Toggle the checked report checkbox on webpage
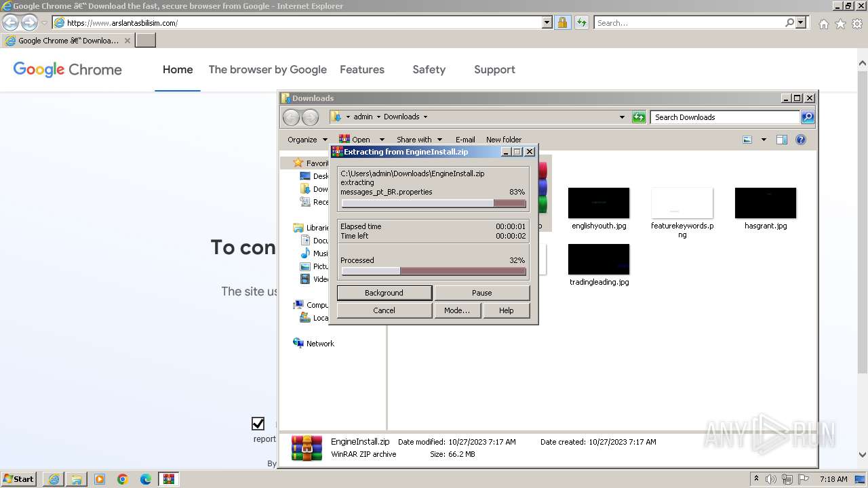868x488 pixels. click(258, 424)
